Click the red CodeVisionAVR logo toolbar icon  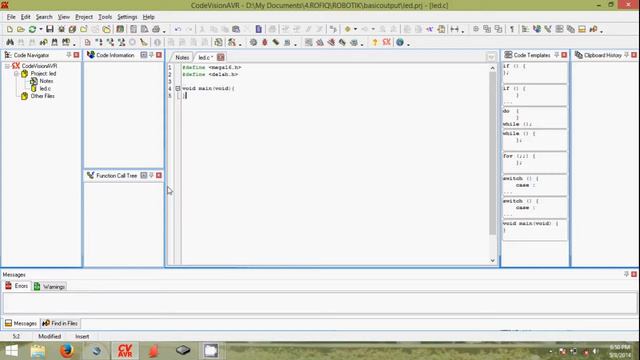[x=387, y=42]
